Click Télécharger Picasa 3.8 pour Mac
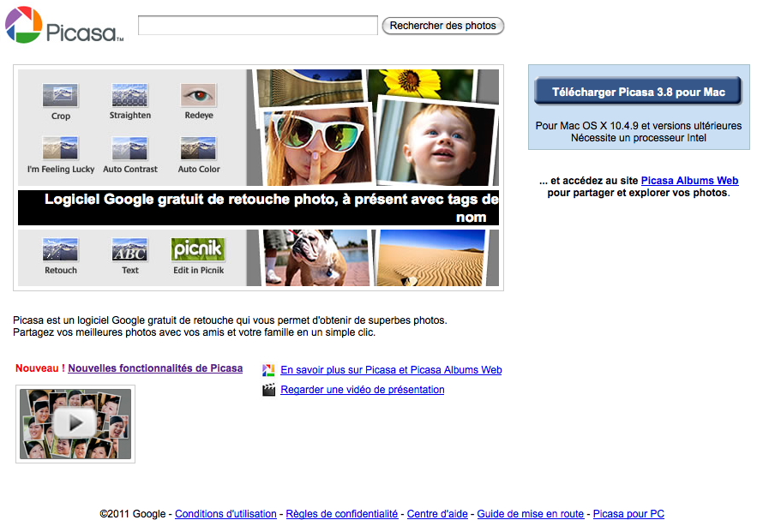The image size is (763, 532). (638, 92)
